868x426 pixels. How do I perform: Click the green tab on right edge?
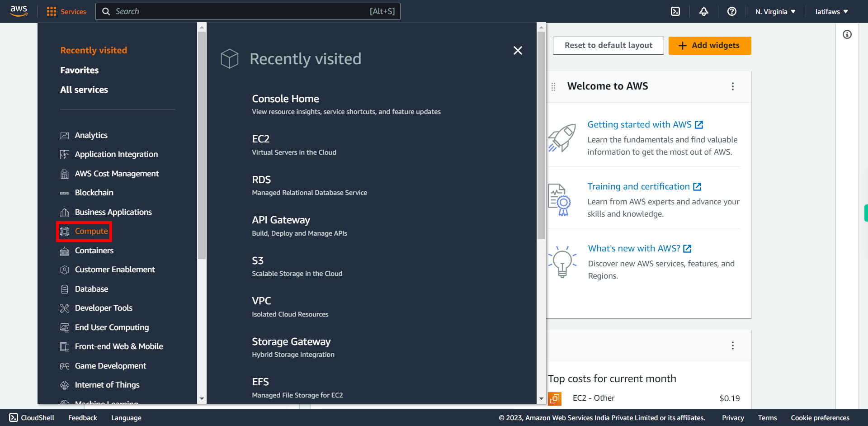(x=866, y=213)
